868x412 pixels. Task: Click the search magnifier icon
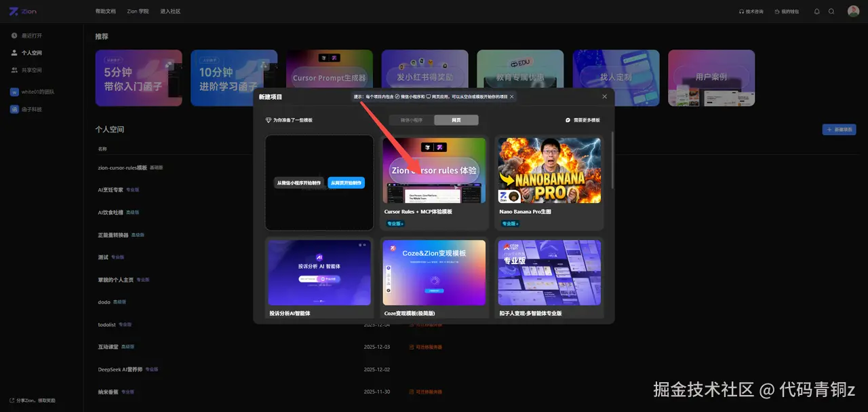[831, 12]
